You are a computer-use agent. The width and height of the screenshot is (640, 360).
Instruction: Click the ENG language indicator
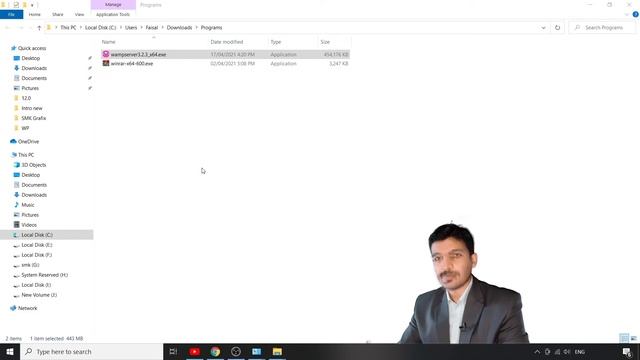[580, 352]
